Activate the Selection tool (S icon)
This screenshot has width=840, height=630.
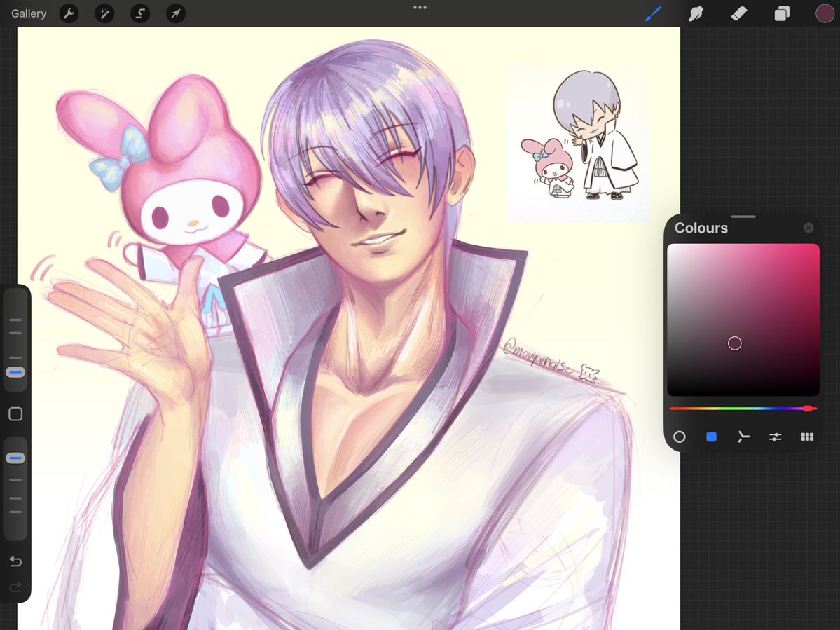click(x=140, y=13)
